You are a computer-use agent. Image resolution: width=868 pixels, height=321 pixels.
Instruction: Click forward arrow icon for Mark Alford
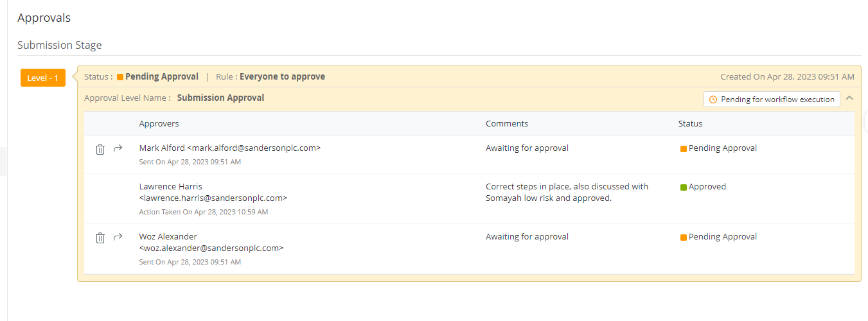click(x=118, y=148)
